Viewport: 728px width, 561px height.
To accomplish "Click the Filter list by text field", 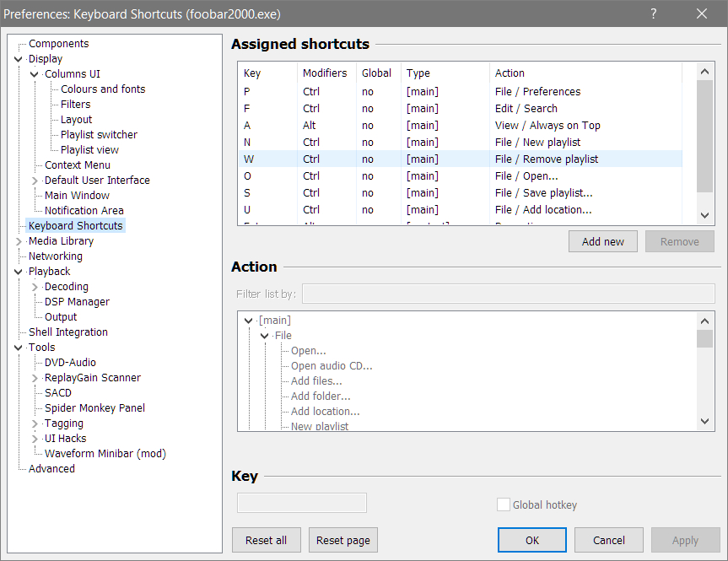I will pyautogui.click(x=508, y=294).
